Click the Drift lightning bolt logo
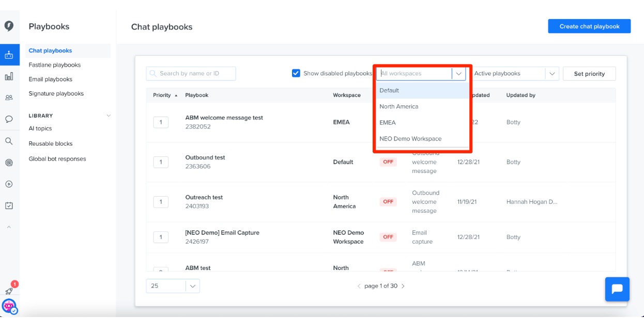Viewport: 644px width, 318px height. coord(9,26)
